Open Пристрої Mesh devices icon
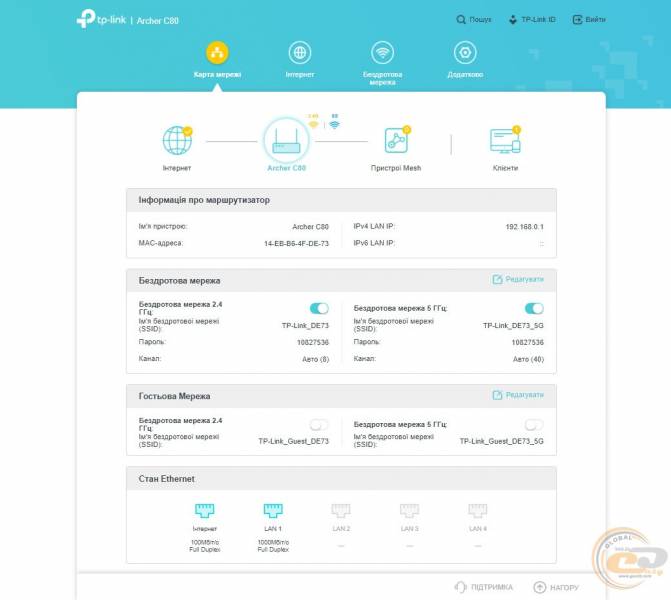The height and width of the screenshot is (600, 671). coord(397,140)
